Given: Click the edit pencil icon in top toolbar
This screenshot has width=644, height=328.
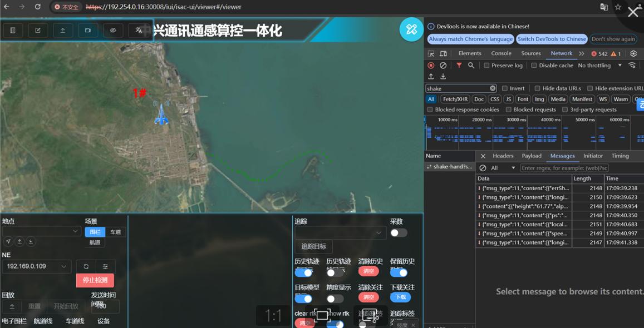Looking at the screenshot, I should pos(38,31).
